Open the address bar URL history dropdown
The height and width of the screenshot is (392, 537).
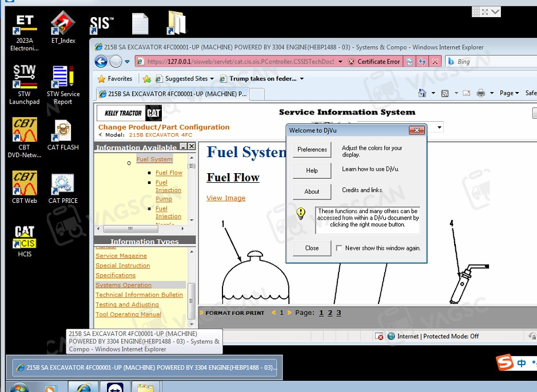click(x=340, y=62)
